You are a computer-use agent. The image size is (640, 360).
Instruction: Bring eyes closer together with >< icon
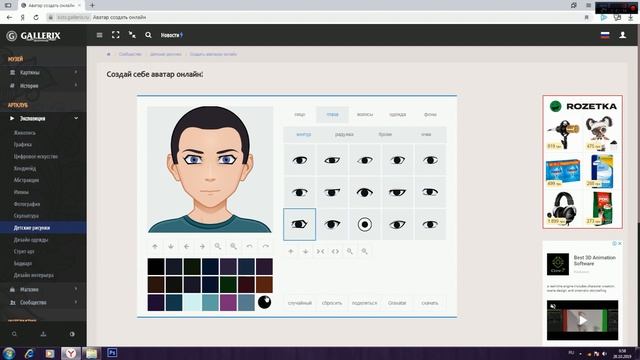(320, 251)
